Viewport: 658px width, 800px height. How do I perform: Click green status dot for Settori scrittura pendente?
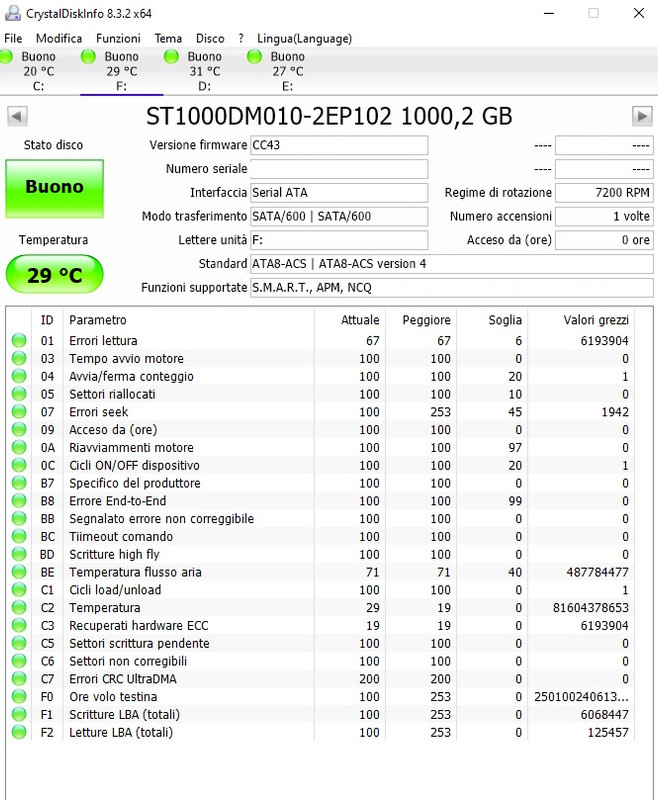[x=19, y=643]
